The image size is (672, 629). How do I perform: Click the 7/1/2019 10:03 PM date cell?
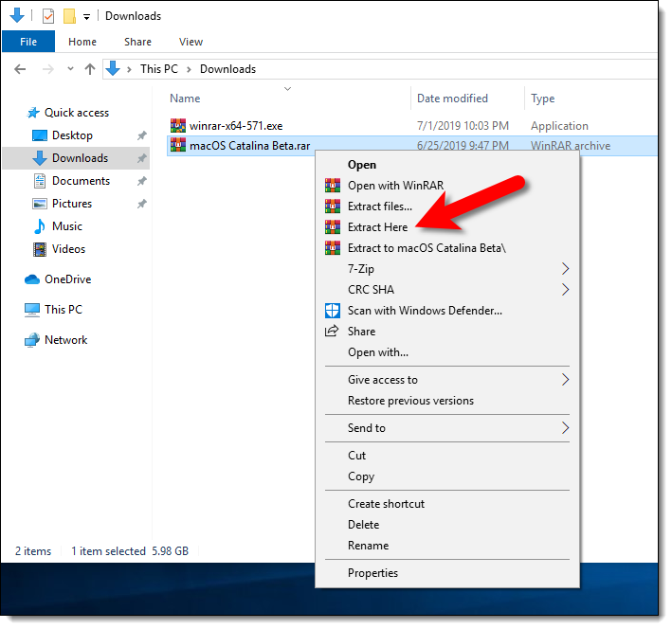click(463, 126)
